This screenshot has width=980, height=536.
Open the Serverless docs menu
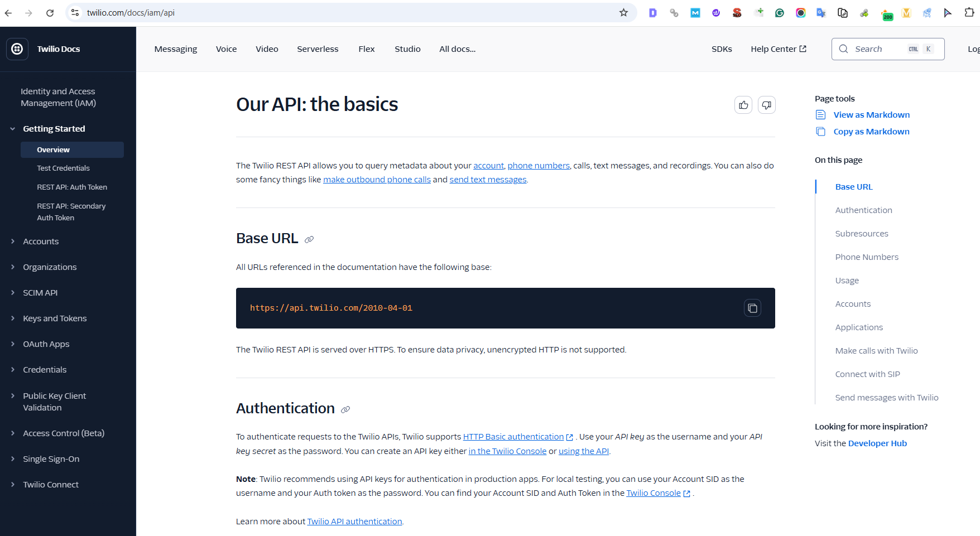click(318, 49)
